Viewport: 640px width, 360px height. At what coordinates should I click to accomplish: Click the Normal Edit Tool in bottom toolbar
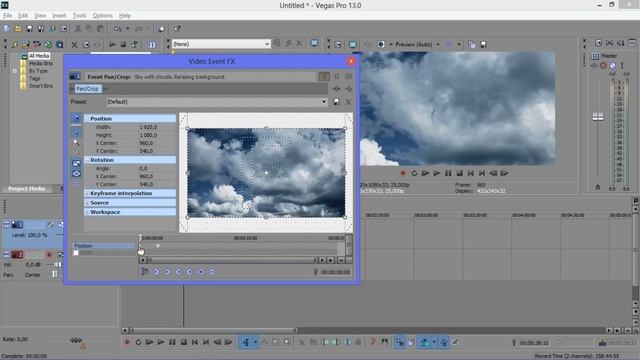(x=246, y=342)
